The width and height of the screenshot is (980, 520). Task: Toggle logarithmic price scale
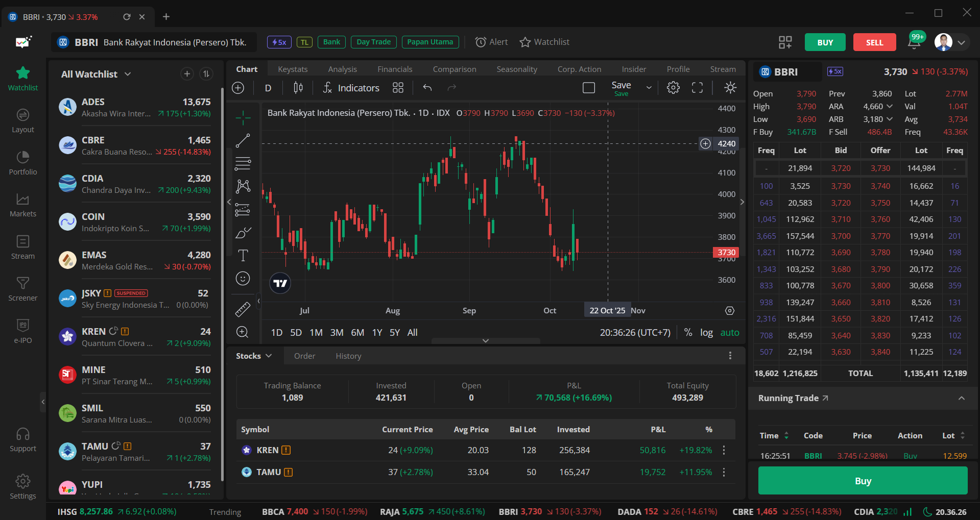pyautogui.click(x=706, y=332)
